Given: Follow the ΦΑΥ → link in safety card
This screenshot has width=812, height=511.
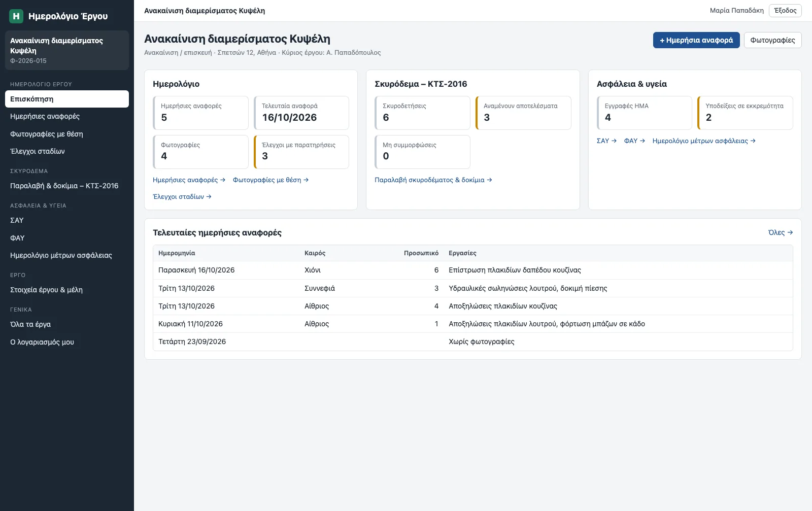Looking at the screenshot, I should coord(634,141).
